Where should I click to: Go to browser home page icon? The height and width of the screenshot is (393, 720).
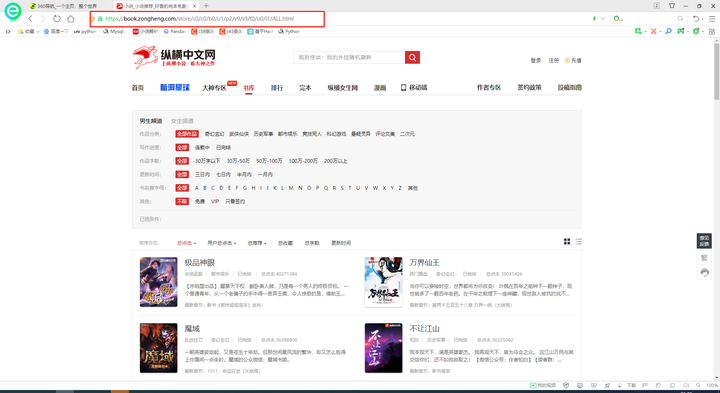tap(71, 19)
